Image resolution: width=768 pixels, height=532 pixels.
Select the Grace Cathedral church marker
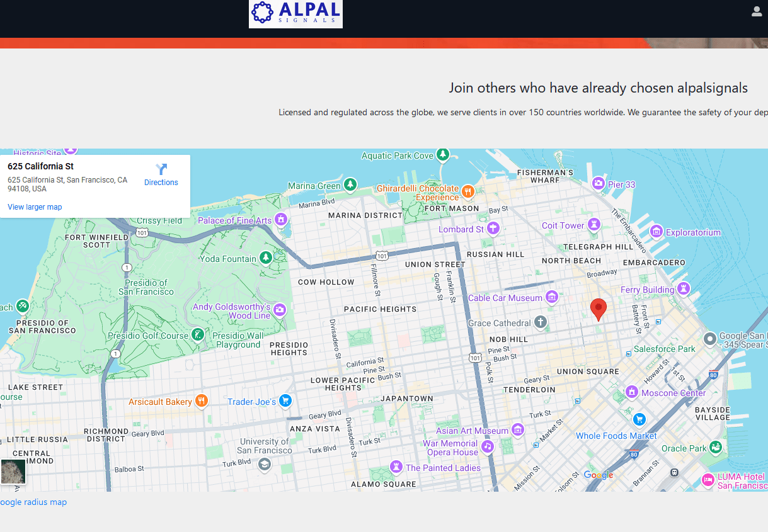[x=540, y=323]
